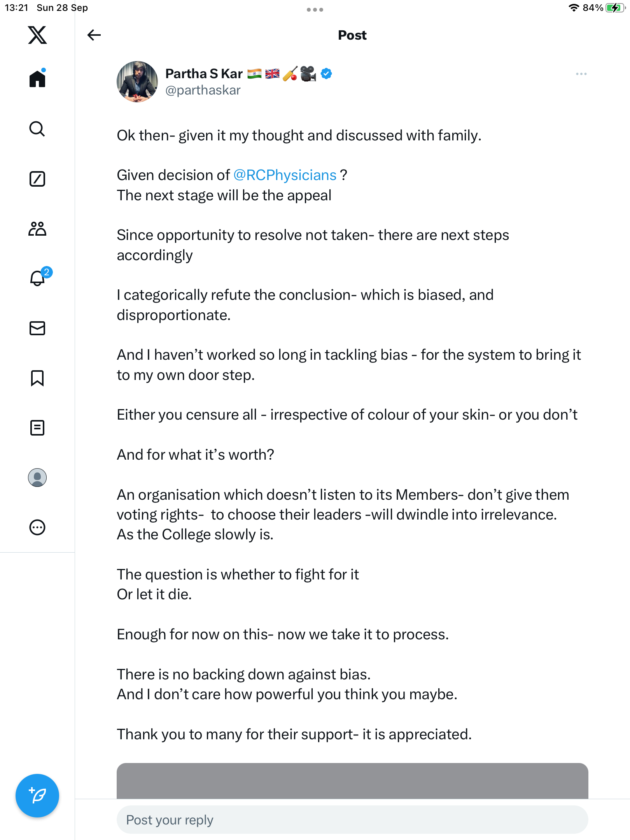Go back with the arrow
The image size is (630, 840).
pos(94,35)
